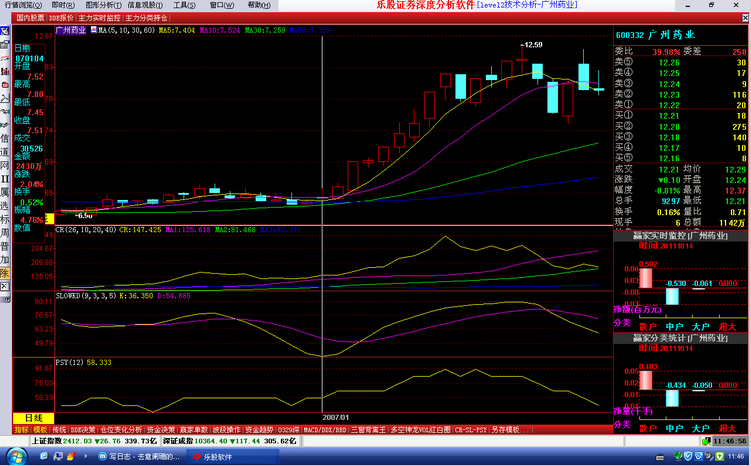Close the inner chart panel with X
This screenshot has width=751, height=466.
pos(746,18)
